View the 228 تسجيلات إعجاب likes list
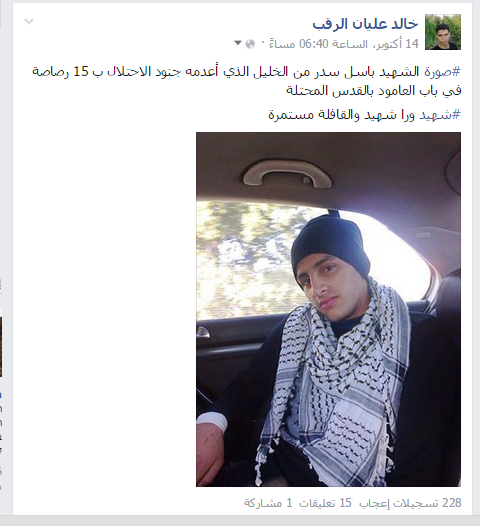Screen dimensions: 480x526 tap(411, 503)
